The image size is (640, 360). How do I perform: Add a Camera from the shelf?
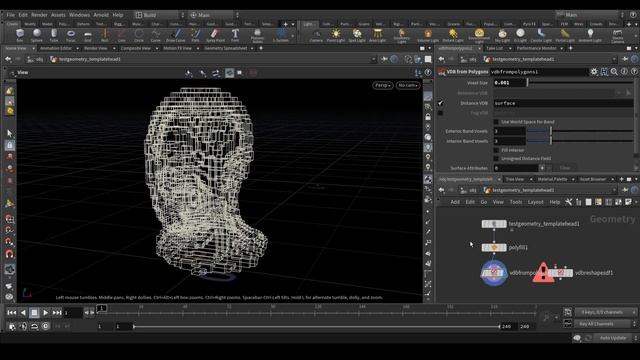316,35
